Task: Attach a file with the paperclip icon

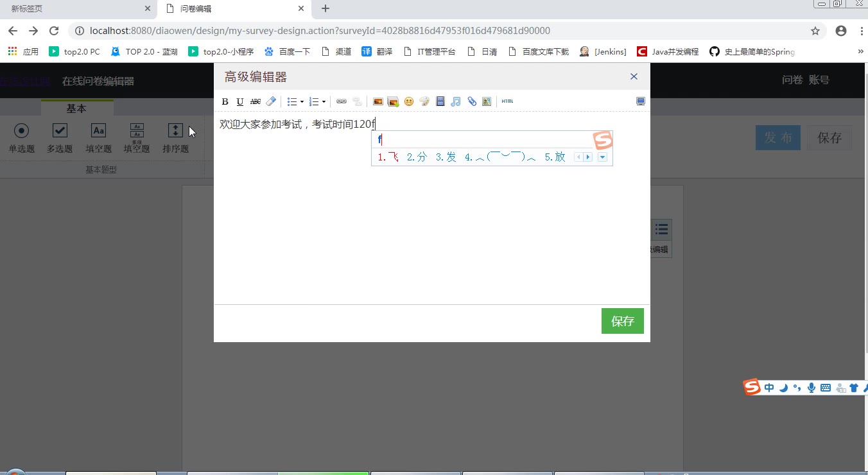Action: click(472, 101)
